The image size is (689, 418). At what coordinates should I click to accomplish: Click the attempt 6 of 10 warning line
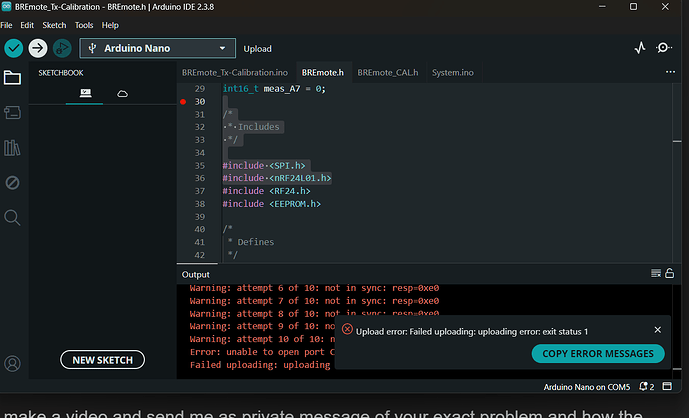point(314,288)
